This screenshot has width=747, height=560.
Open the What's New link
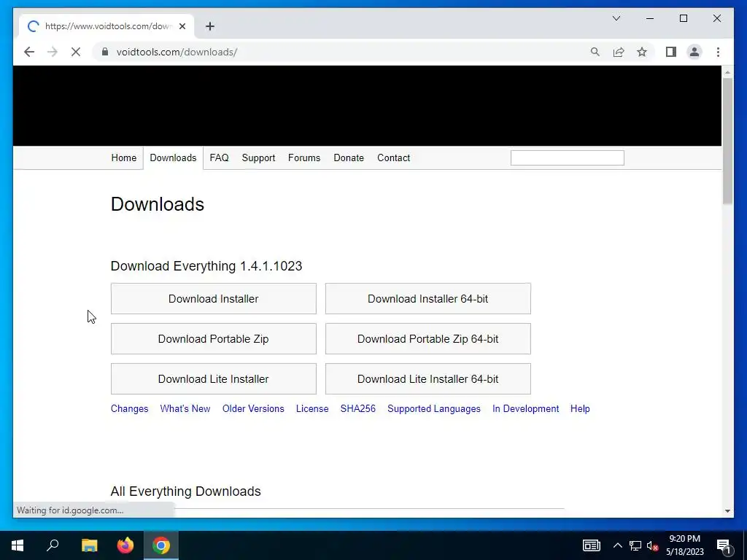(185, 408)
